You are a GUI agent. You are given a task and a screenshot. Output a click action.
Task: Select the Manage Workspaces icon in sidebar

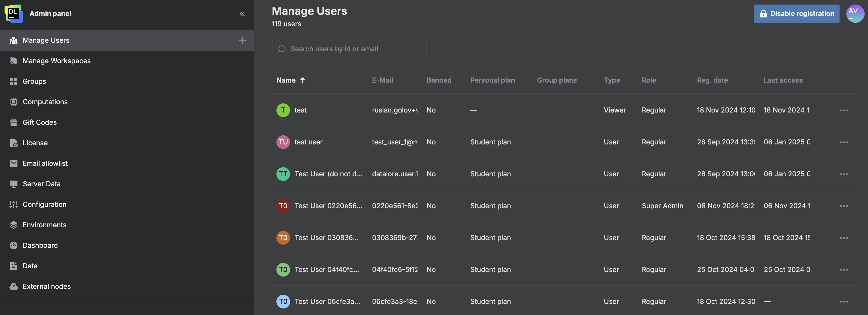(x=13, y=61)
